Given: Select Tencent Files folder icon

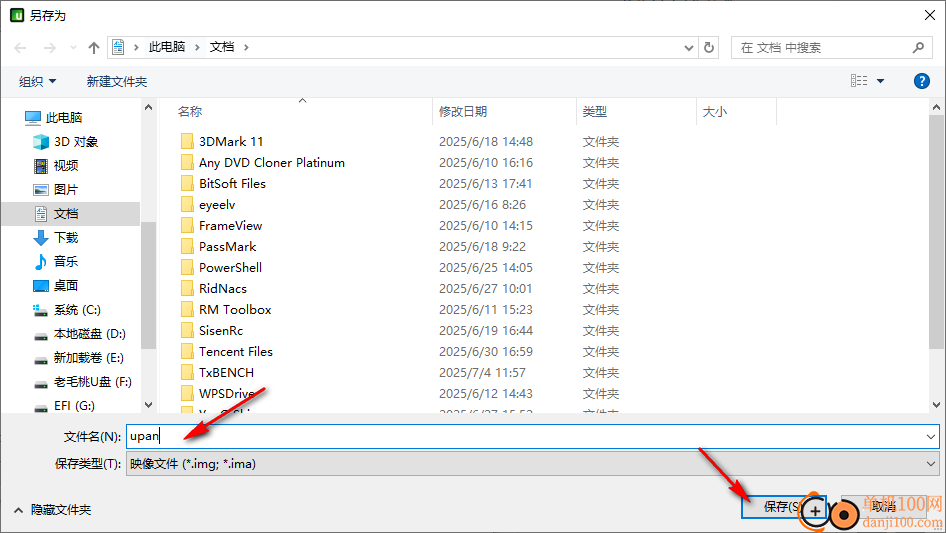Looking at the screenshot, I should click(x=187, y=351).
